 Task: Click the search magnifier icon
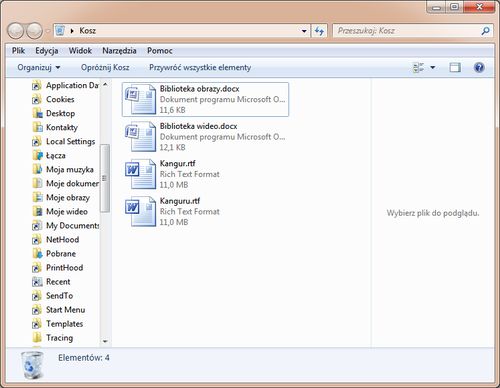click(485, 31)
